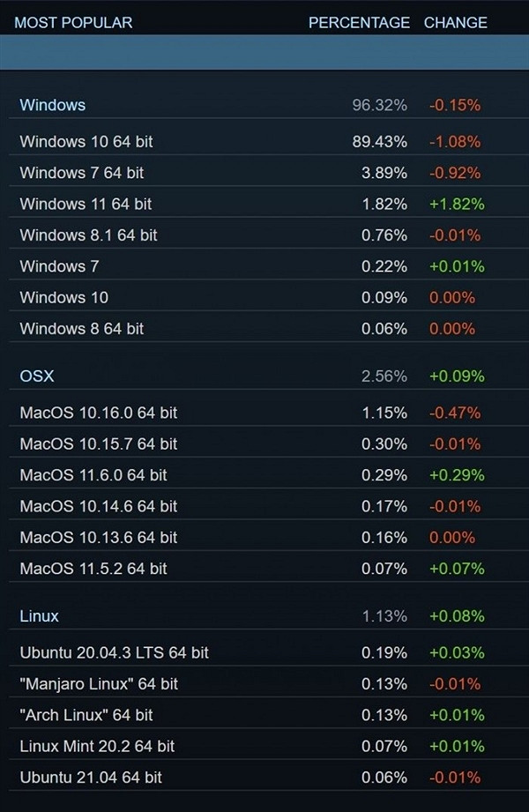This screenshot has height=812, width=529.
Task: Collapse the Windows category
Action: [52, 104]
